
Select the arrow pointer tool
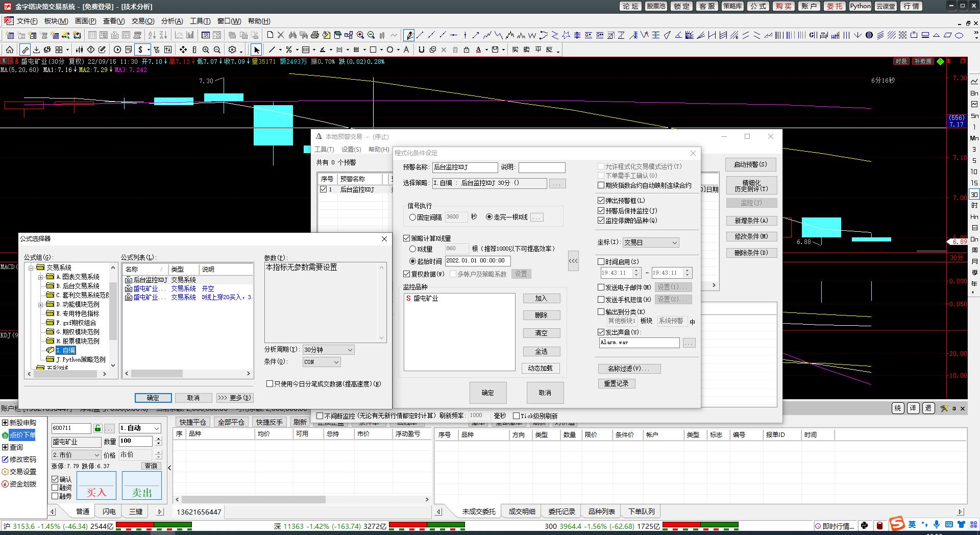click(256, 50)
